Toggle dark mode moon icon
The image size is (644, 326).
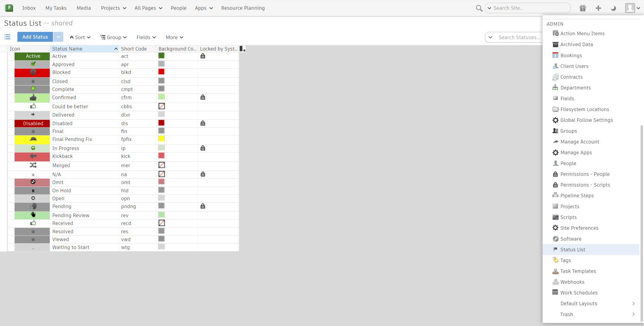[x=613, y=8]
